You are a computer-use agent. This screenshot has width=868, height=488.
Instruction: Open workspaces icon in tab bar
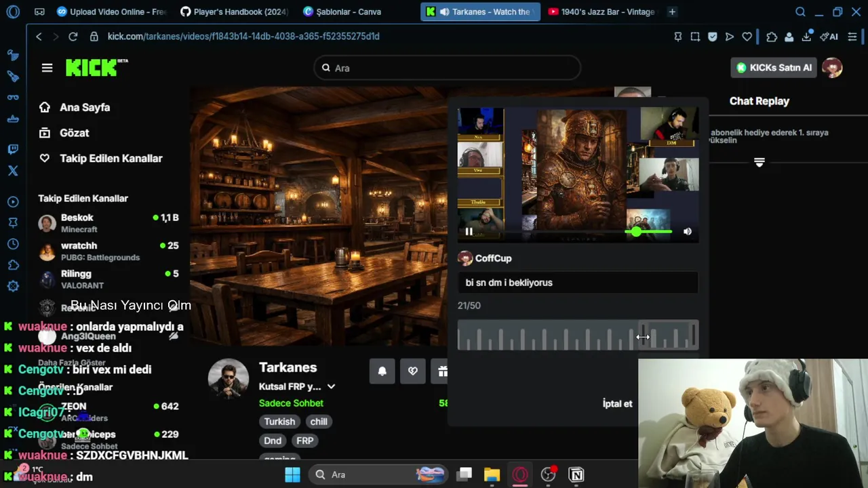tap(39, 12)
